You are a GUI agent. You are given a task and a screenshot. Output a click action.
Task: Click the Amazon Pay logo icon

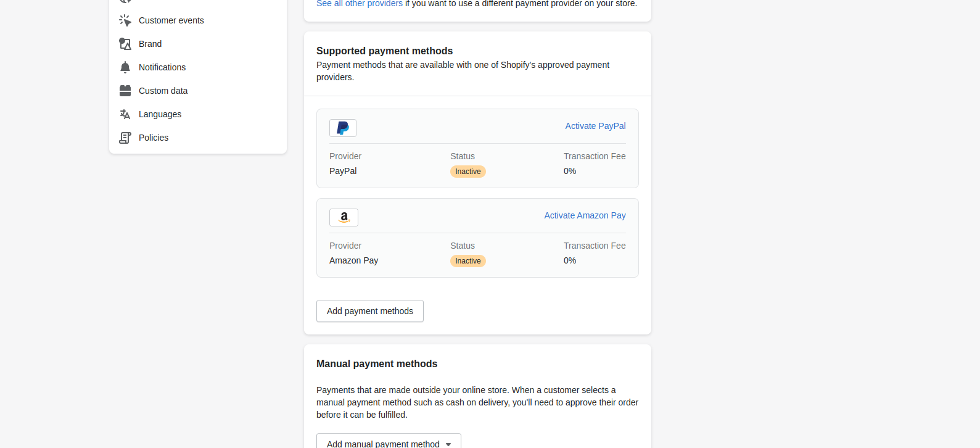(344, 217)
